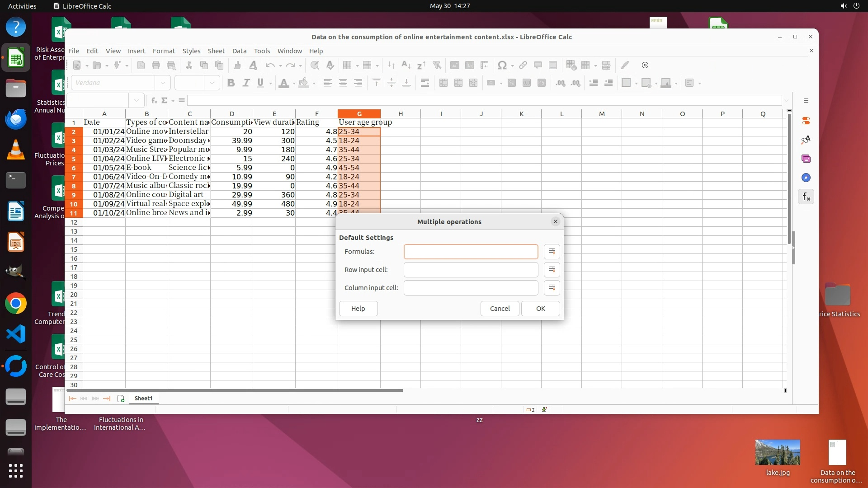Open the sidebar Gallery icon
This screenshot has height=488, width=868.
806,159
